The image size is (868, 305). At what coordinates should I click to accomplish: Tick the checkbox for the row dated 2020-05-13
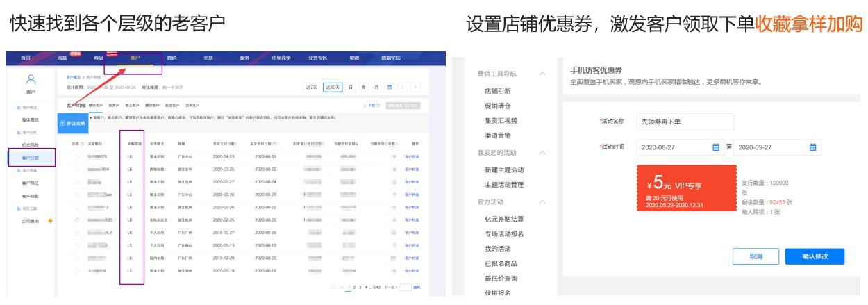tap(76, 245)
